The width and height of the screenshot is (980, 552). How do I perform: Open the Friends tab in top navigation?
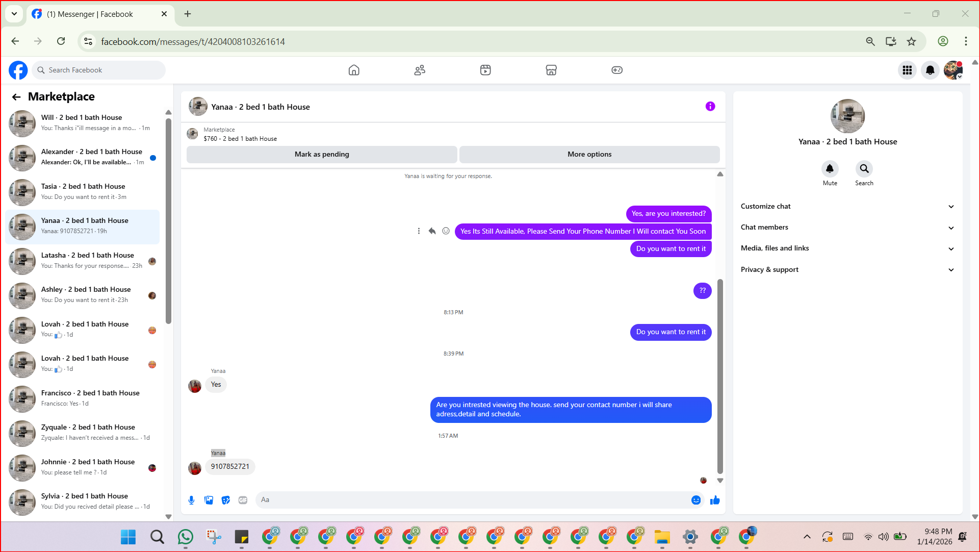[x=420, y=70]
